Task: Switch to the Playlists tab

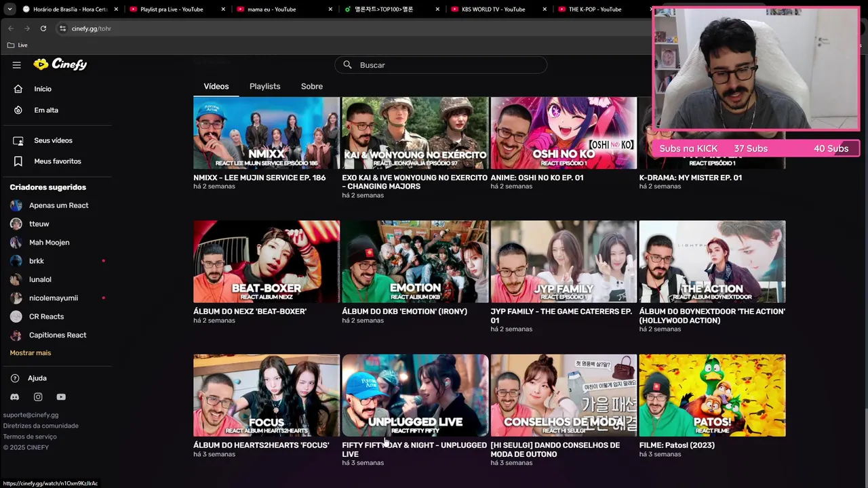Action: point(265,86)
